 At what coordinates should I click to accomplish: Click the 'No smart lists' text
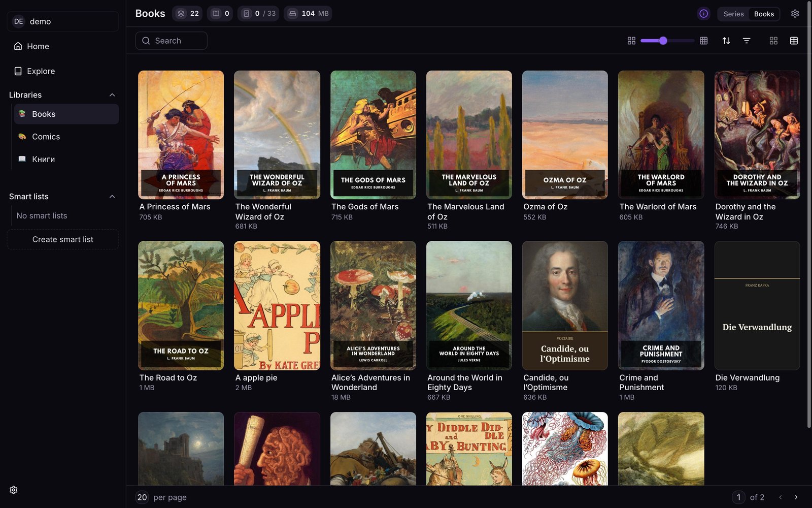42,216
